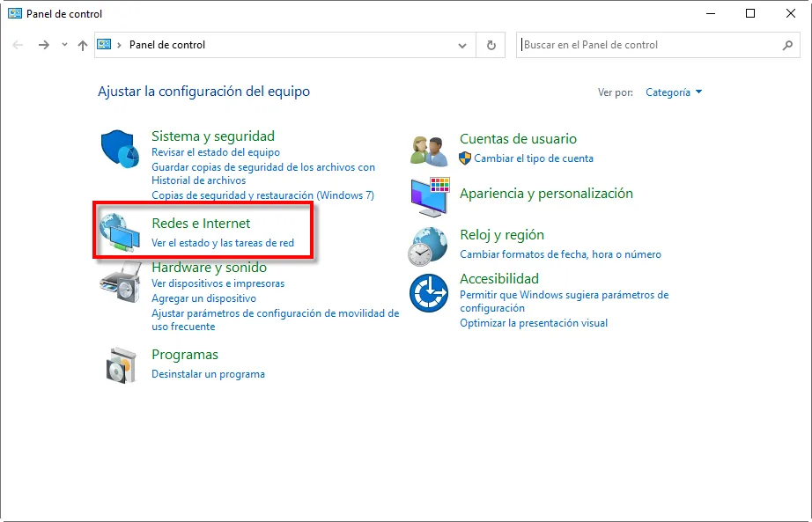Click the UAC shield beside Cambiar el tipo de cuenta
812x522 pixels.
point(465,158)
